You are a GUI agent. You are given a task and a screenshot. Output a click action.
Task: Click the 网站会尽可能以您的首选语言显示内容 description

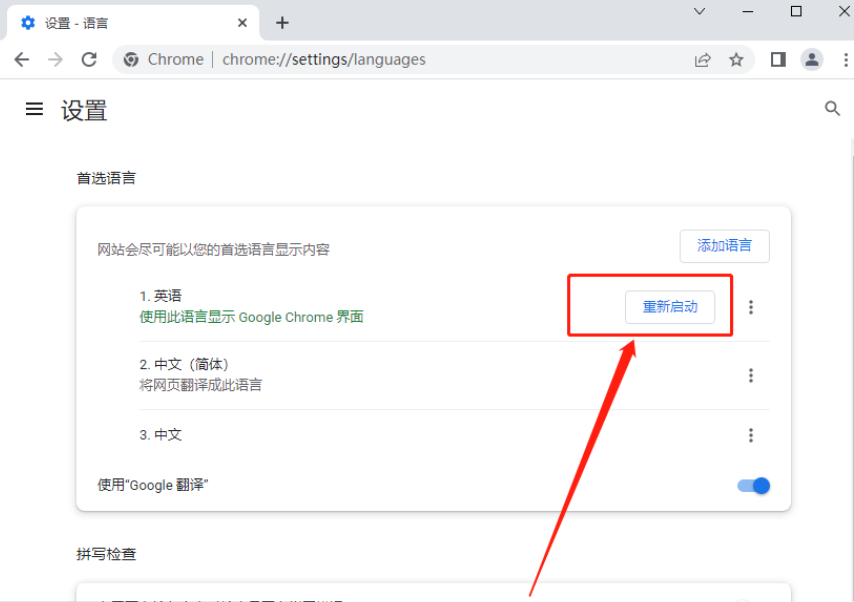pyautogui.click(x=214, y=250)
